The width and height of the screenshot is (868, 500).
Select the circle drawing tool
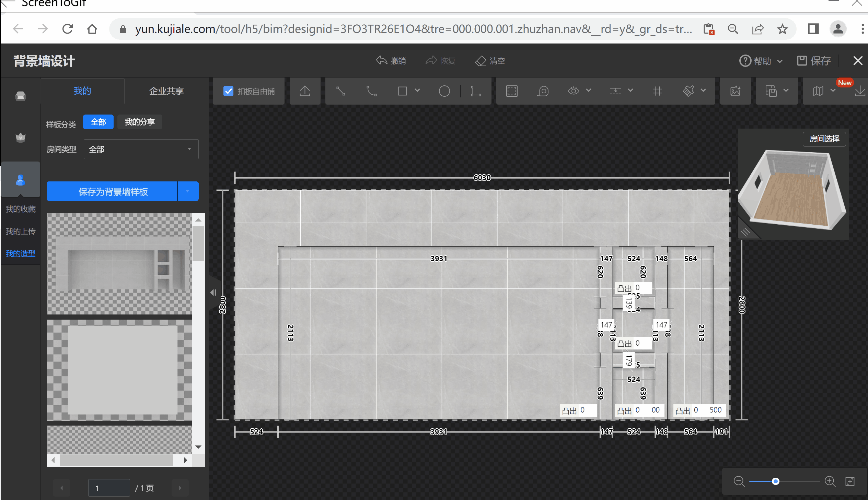pyautogui.click(x=444, y=91)
